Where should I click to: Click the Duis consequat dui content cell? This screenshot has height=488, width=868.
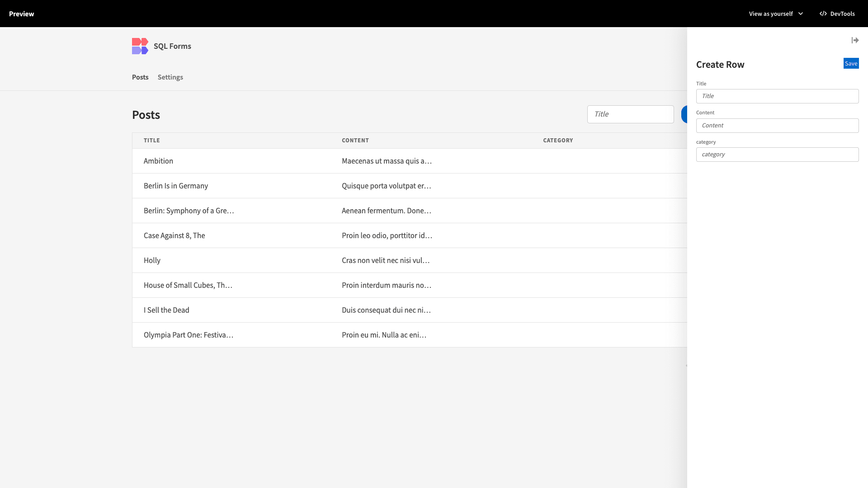click(386, 310)
